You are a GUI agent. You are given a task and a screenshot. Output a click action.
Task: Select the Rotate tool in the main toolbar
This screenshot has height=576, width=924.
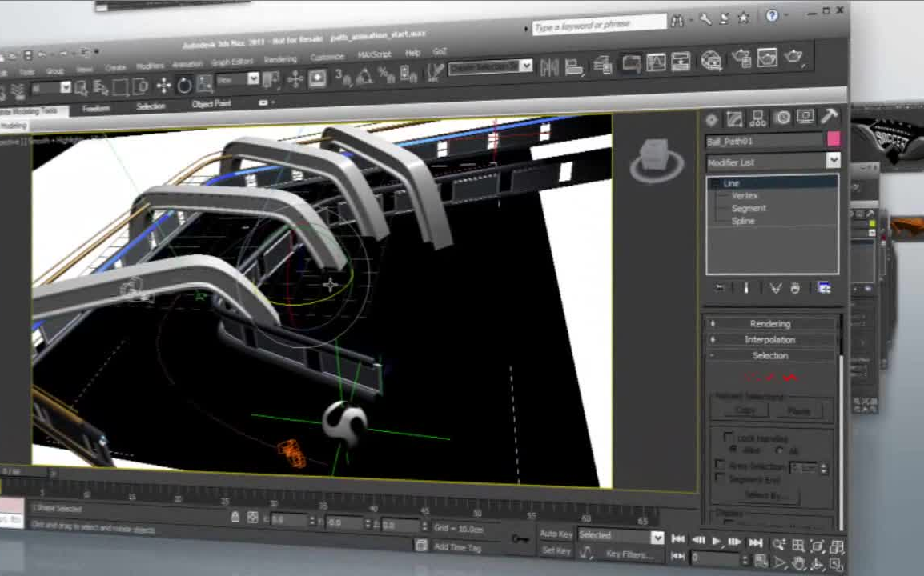[x=184, y=85]
